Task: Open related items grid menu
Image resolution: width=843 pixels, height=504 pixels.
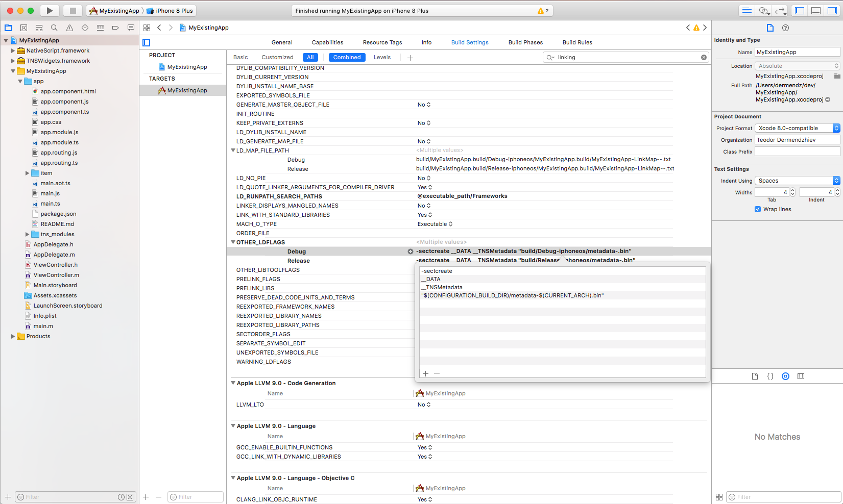Action: coord(147,28)
